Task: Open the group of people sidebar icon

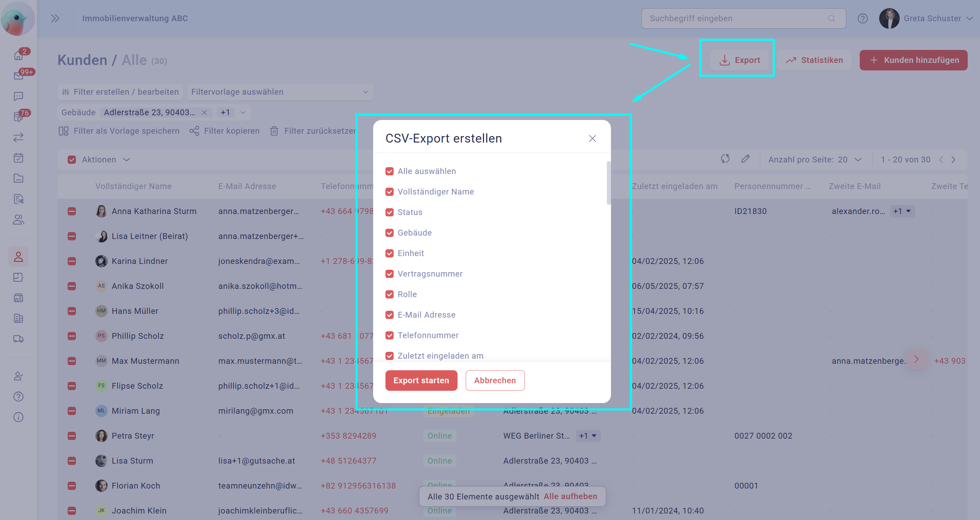Action: coord(18,219)
